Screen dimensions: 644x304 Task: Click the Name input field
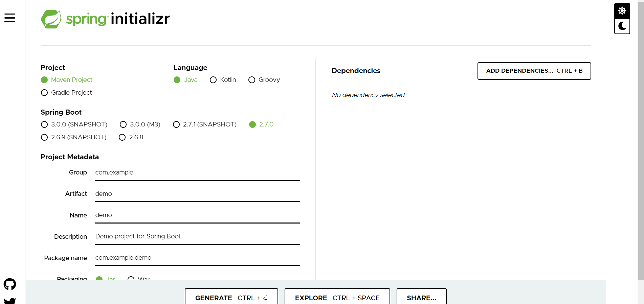click(x=197, y=215)
